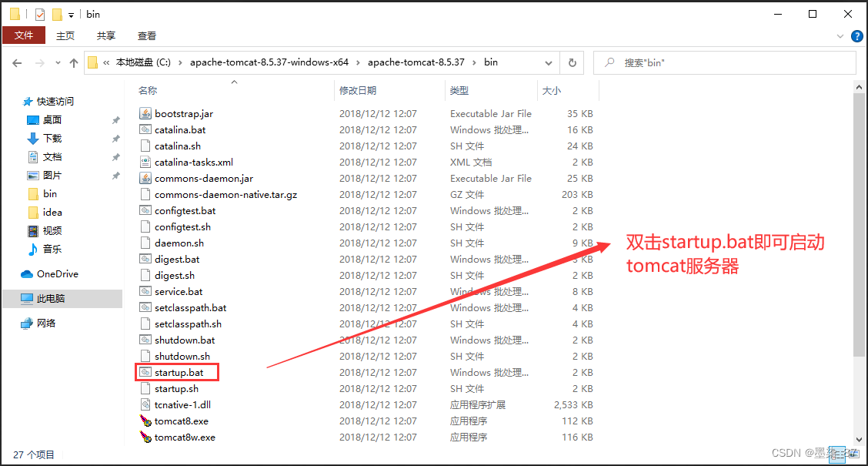Click the properties icon in title bar

point(40,15)
